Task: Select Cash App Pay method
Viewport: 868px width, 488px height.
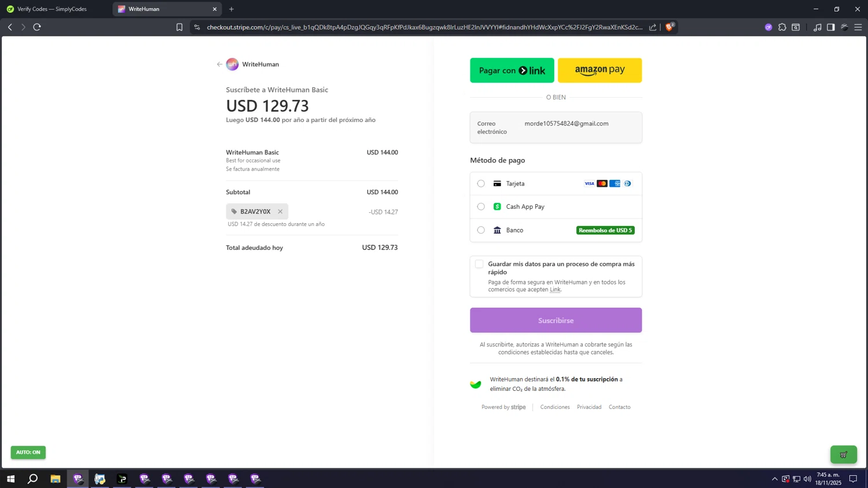Action: pos(481,206)
